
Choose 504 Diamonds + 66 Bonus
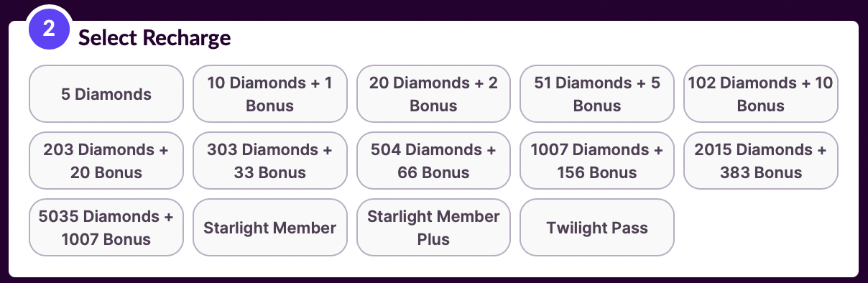coord(433,161)
